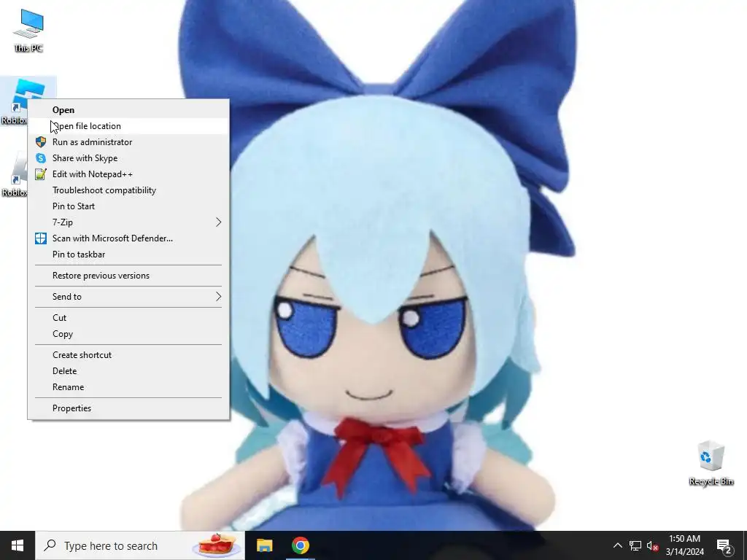This screenshot has height=560, width=747.
Task: Click the Skype icon in context menu
Action: tap(41, 158)
